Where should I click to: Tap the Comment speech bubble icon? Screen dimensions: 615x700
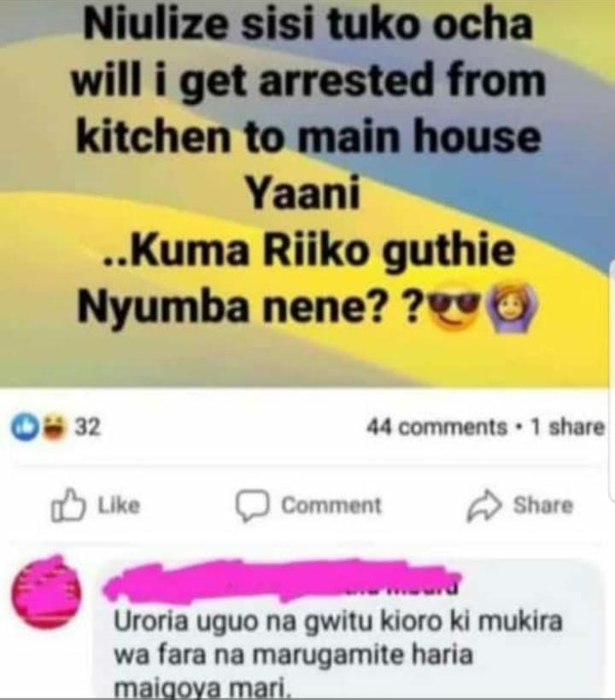[x=253, y=506]
